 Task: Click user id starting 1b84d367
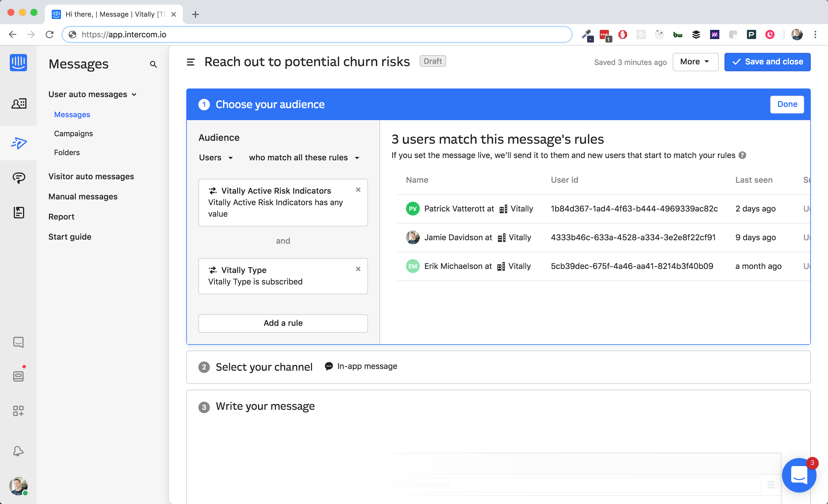coord(634,209)
